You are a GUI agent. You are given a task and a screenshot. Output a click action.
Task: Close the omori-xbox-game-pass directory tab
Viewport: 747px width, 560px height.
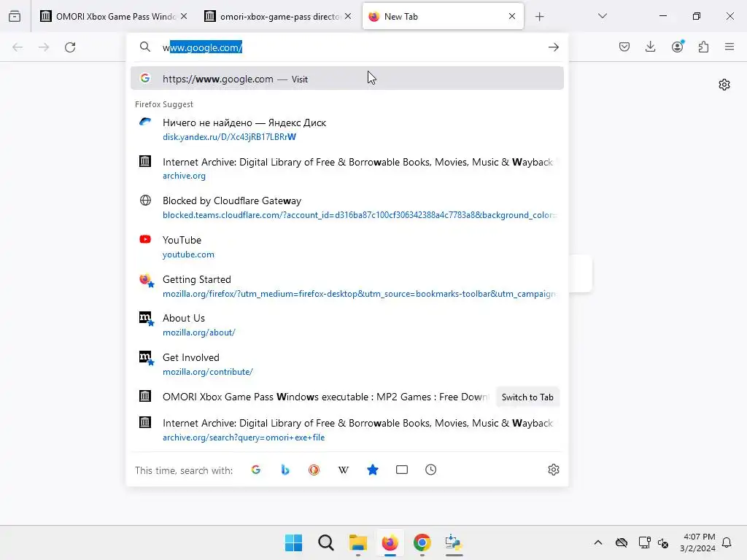pos(348,16)
